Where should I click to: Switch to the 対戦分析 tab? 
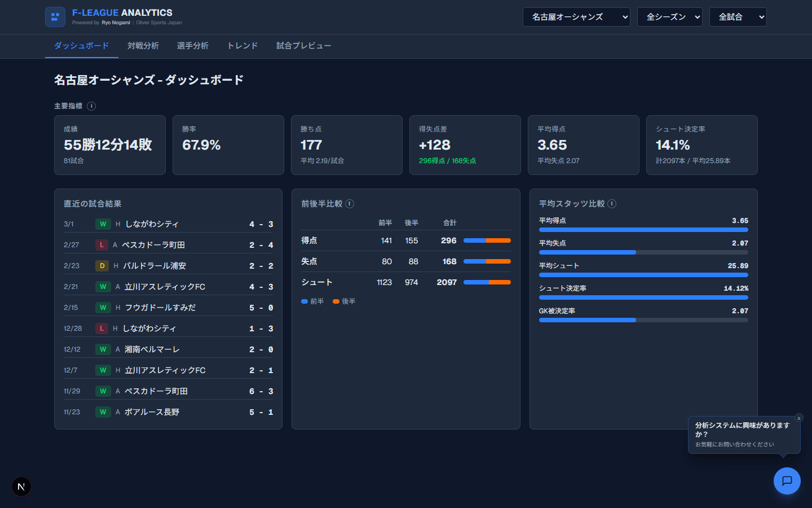click(143, 46)
